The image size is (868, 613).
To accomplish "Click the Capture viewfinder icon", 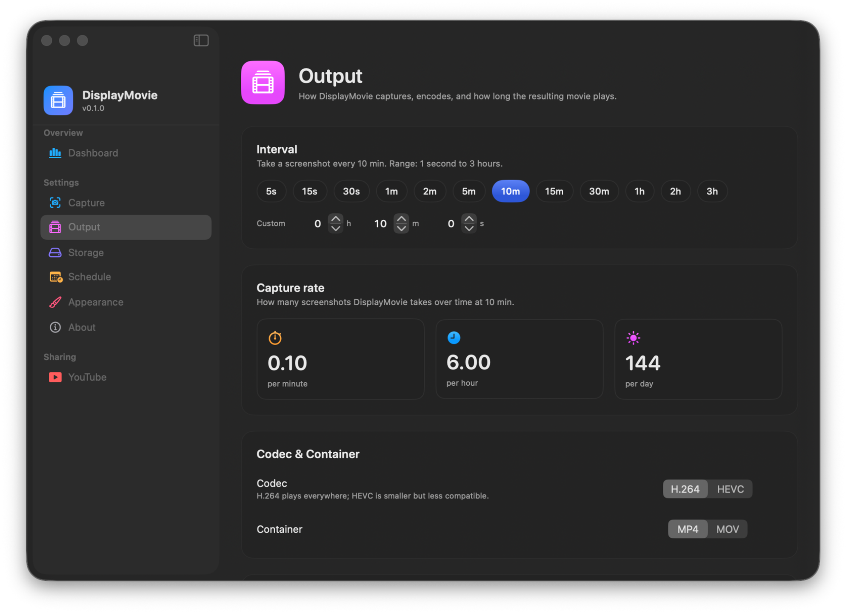I will [x=55, y=203].
